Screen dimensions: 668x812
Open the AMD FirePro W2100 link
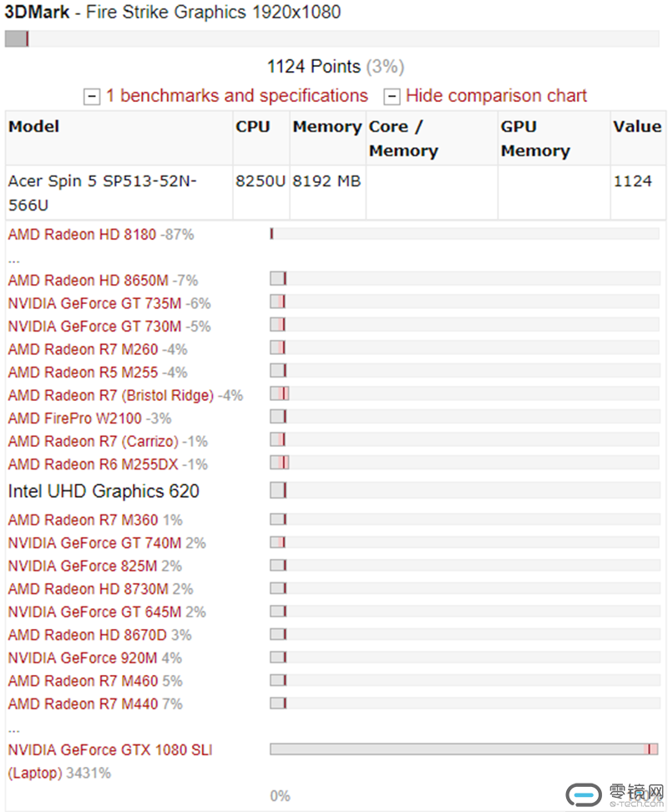(x=74, y=419)
